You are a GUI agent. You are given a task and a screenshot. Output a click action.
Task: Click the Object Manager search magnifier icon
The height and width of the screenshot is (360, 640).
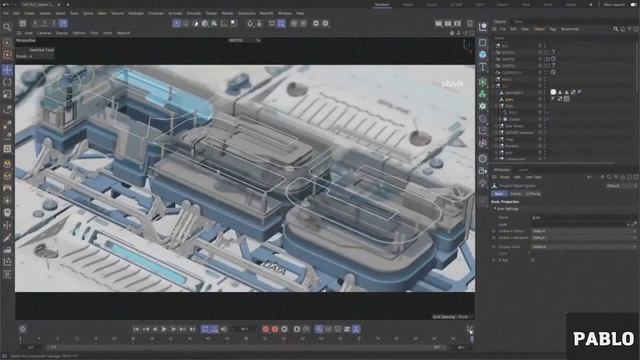[616, 29]
